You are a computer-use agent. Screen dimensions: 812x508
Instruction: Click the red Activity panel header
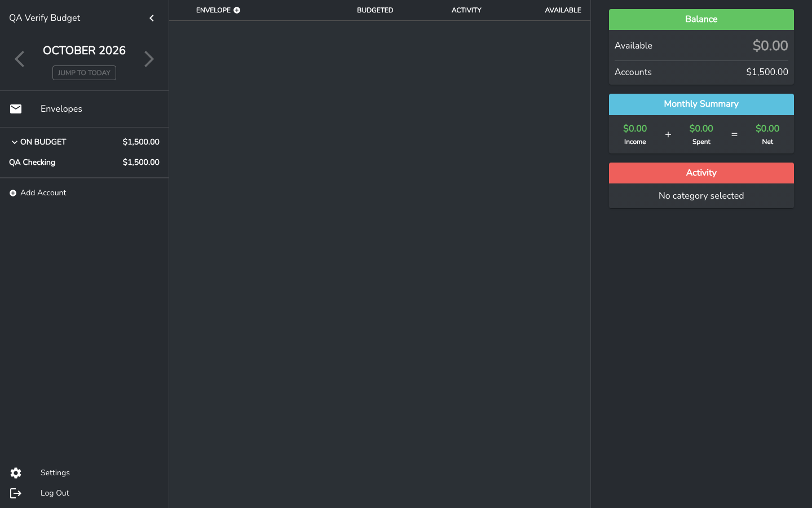[x=701, y=173]
